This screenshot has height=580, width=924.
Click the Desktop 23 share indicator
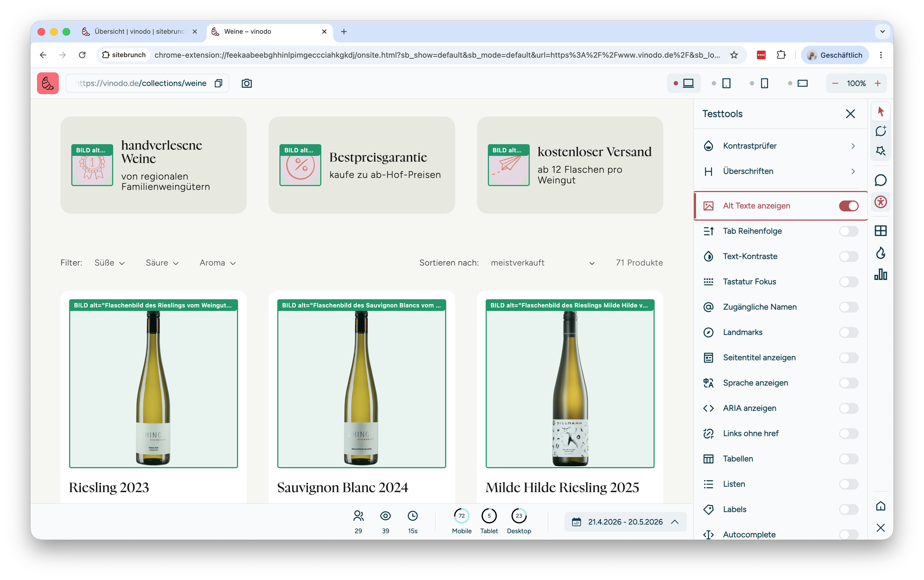519,516
